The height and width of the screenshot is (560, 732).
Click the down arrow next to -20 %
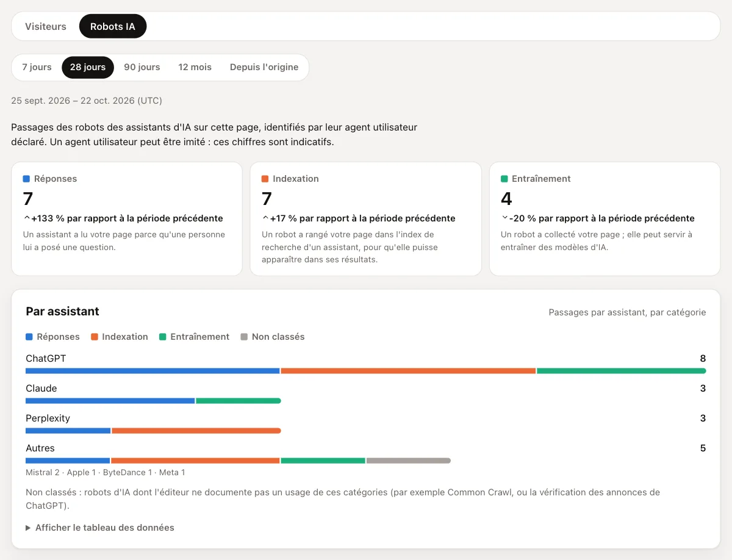[x=504, y=218]
